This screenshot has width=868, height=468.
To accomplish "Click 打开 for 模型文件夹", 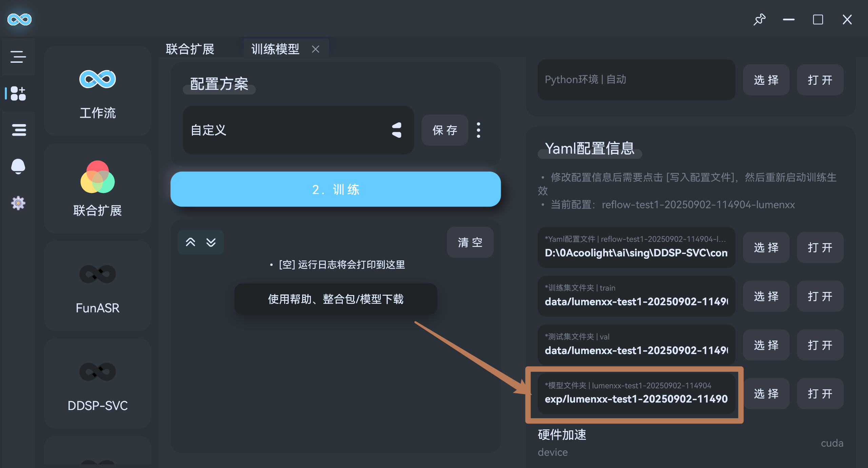I will (820, 394).
